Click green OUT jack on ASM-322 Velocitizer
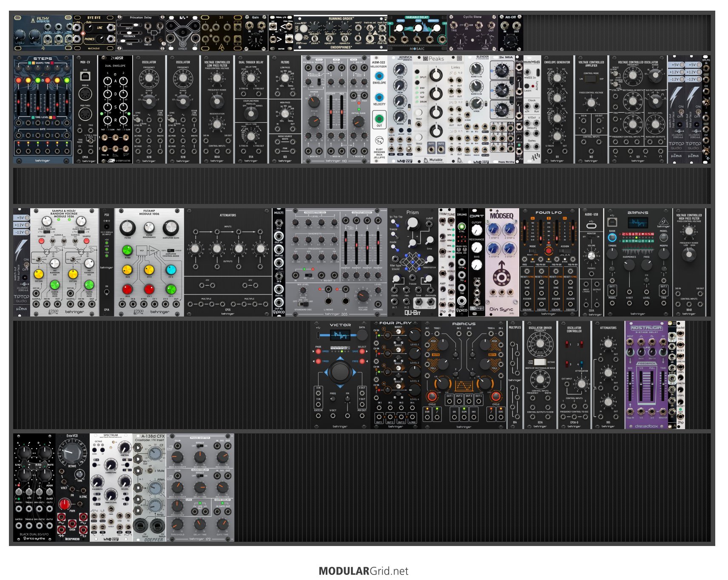 379,118
